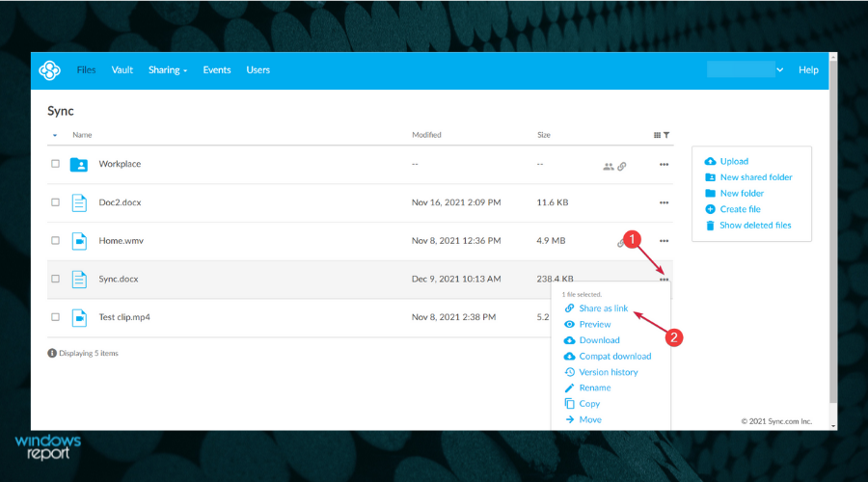This screenshot has height=482, width=868.
Task: Open the more options for Workplace
Action: (x=664, y=164)
